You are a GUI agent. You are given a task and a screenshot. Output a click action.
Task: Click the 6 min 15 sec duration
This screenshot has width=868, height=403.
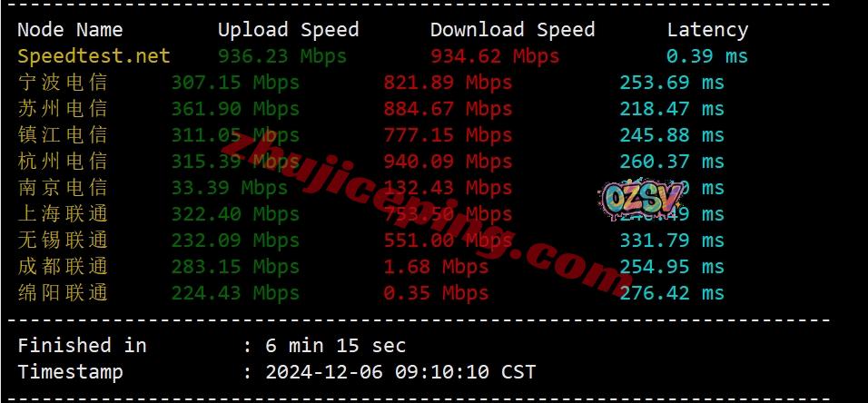tap(336, 346)
